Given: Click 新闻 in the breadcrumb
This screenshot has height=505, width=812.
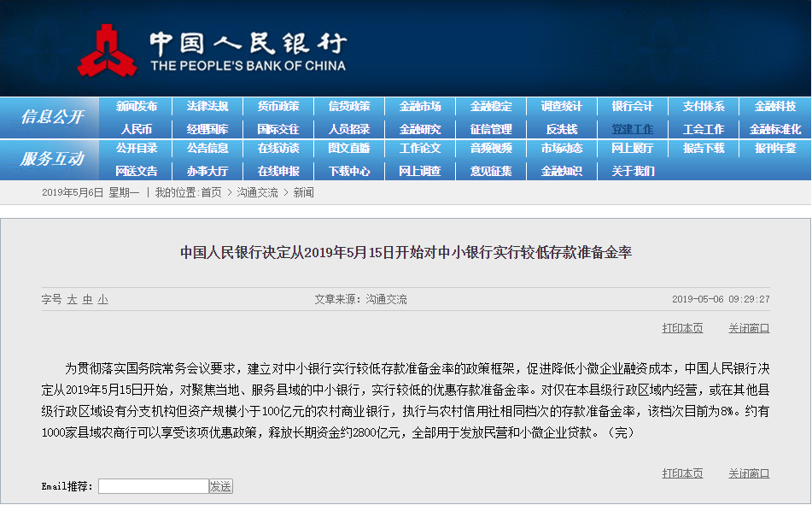Looking at the screenshot, I should [303, 193].
